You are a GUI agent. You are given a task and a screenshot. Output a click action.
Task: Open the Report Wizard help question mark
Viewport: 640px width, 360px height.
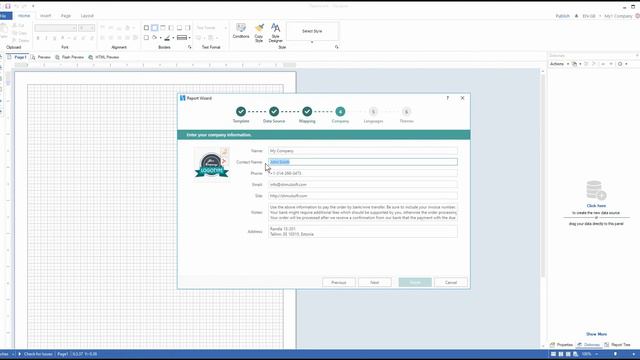click(448, 98)
